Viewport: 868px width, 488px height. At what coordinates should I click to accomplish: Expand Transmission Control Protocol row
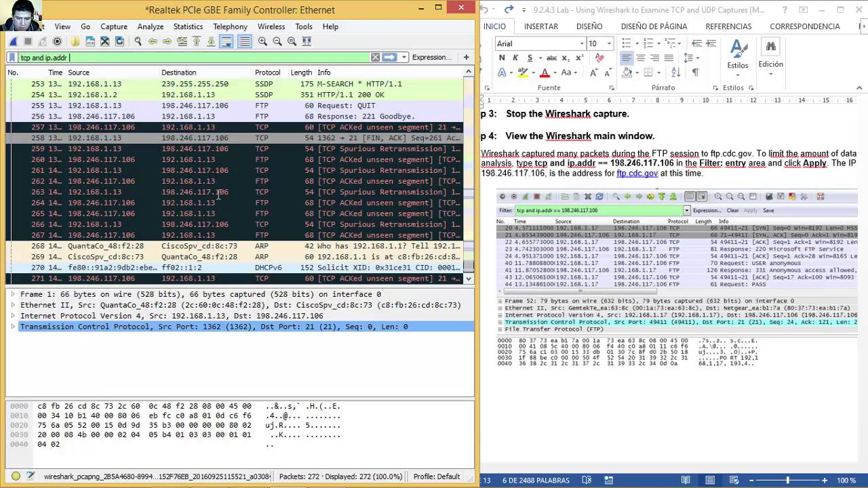(x=13, y=327)
